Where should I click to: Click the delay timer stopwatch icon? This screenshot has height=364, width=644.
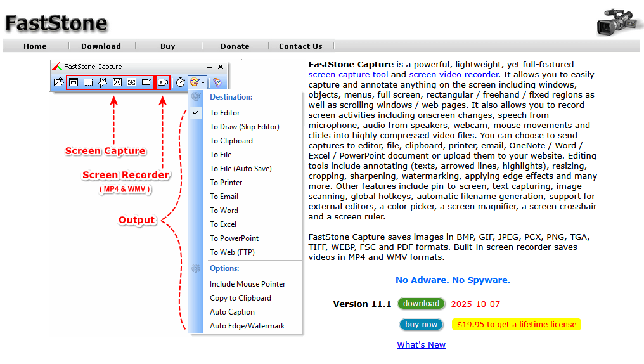coord(180,82)
